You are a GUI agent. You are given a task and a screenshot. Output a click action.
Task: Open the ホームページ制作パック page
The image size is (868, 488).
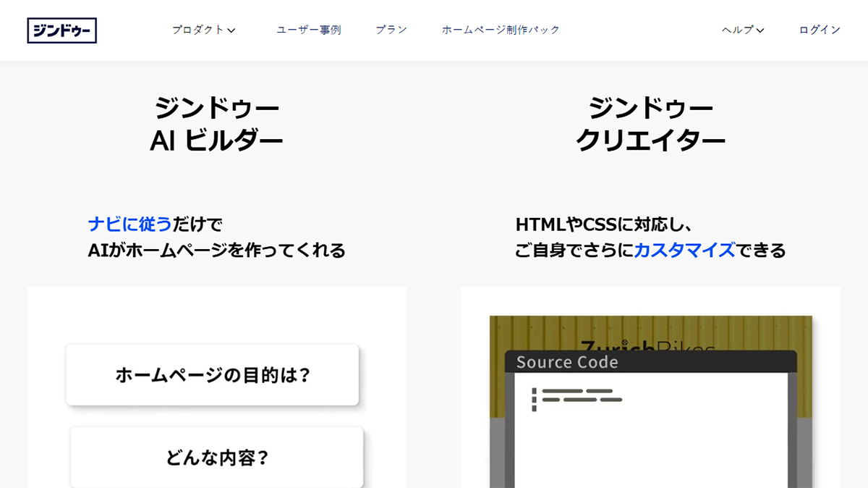click(501, 30)
